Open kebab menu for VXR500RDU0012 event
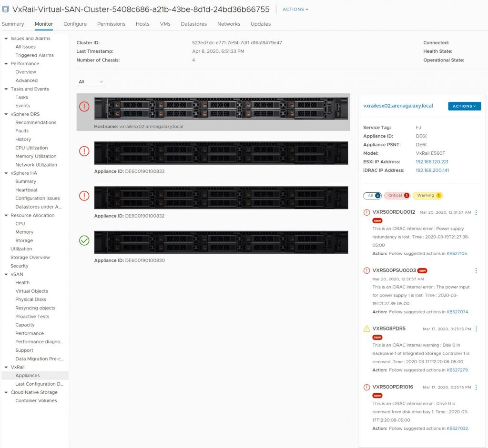The height and width of the screenshot is (448, 488). 476,212
